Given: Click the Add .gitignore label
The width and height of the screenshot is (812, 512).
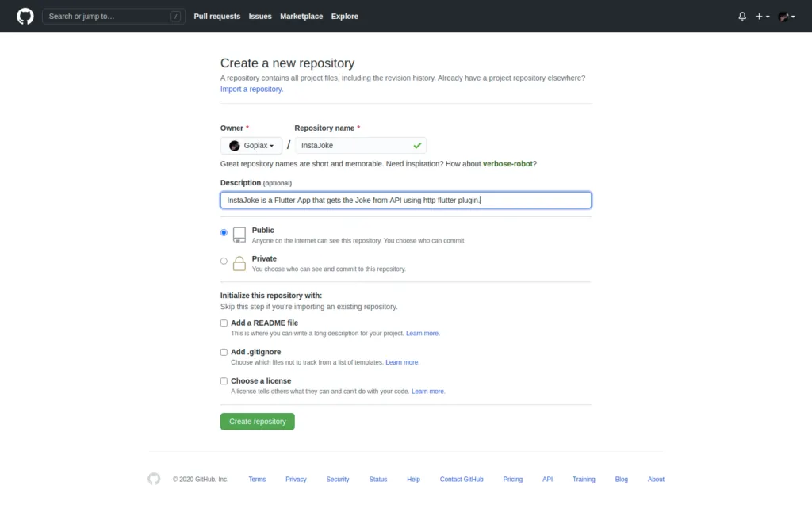Looking at the screenshot, I should coord(256,352).
